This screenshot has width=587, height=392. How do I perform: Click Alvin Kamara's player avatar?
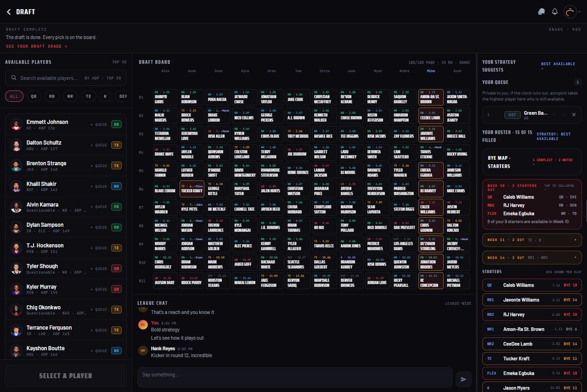(x=17, y=207)
